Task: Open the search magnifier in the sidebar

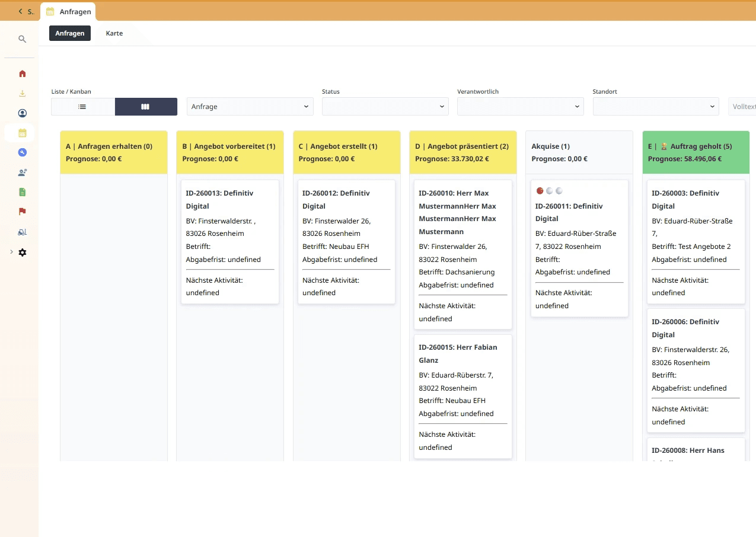Action: coord(22,39)
